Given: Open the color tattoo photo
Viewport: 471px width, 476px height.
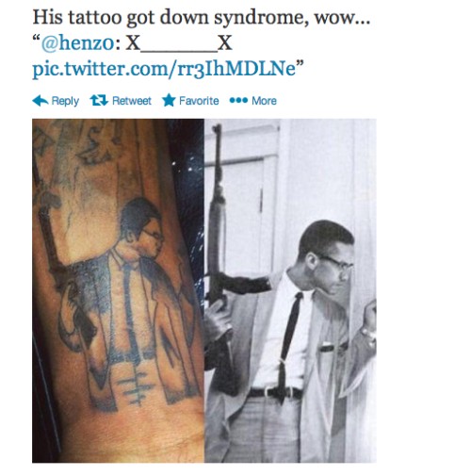Looking at the screenshot, I should [118, 290].
